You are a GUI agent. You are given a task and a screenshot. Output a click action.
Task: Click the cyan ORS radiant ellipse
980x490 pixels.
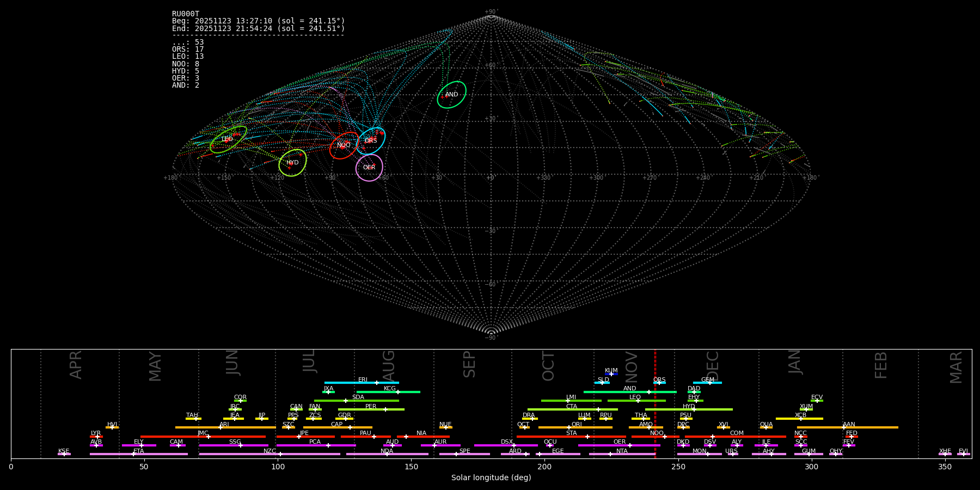[371, 141]
